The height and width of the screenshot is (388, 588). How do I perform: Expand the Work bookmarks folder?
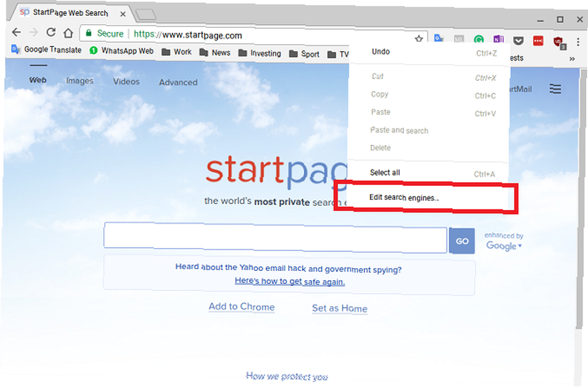(176, 52)
